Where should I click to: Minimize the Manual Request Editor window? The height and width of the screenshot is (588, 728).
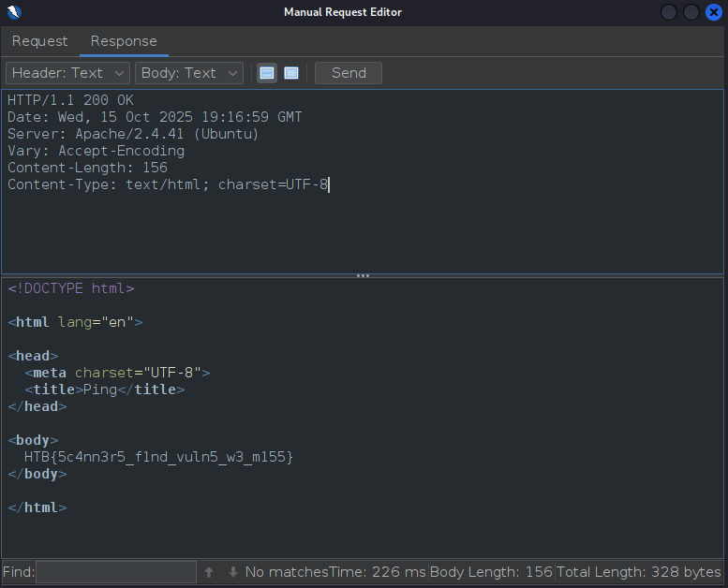(669, 12)
